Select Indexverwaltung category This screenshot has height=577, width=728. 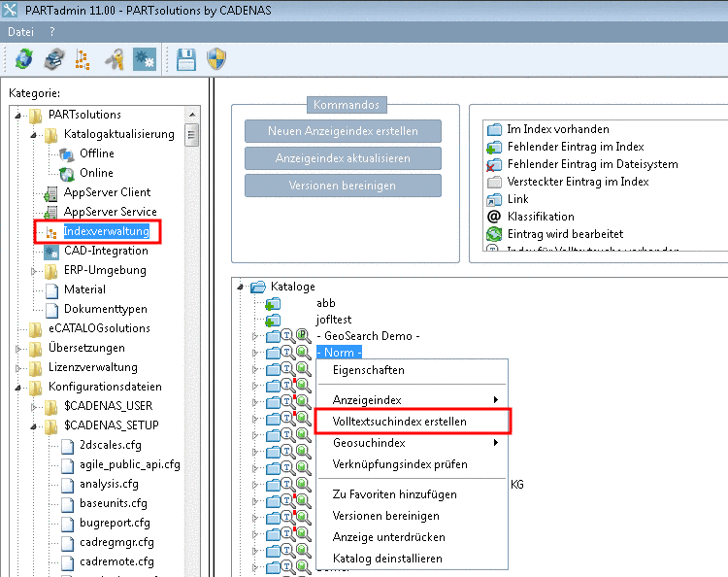107,231
